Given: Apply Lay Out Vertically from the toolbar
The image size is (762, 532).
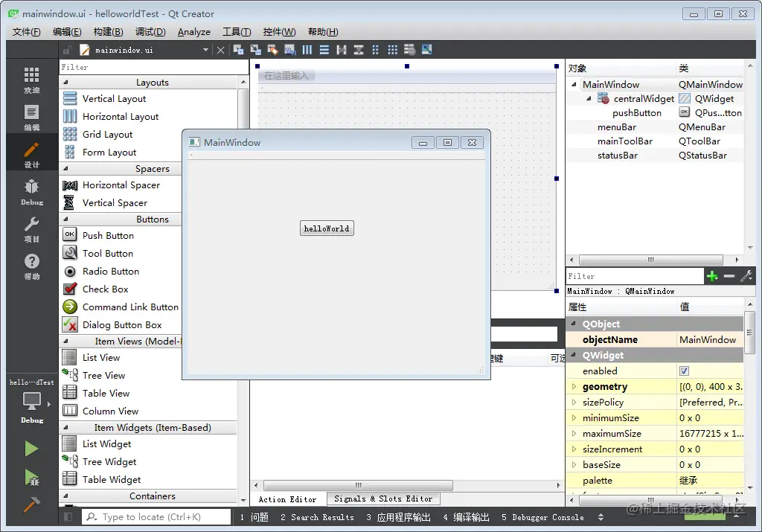Looking at the screenshot, I should pyautogui.click(x=324, y=50).
